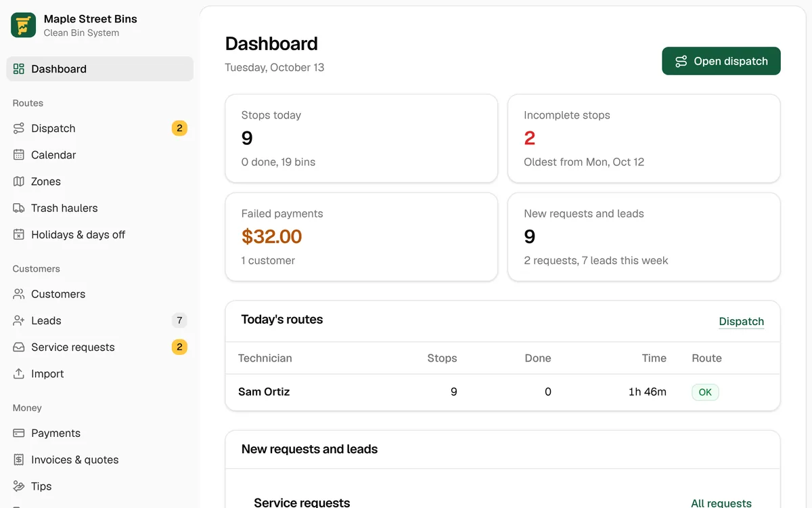Click the Dispatch route icon in sidebar
This screenshot has height=508, width=812.
[x=19, y=129]
